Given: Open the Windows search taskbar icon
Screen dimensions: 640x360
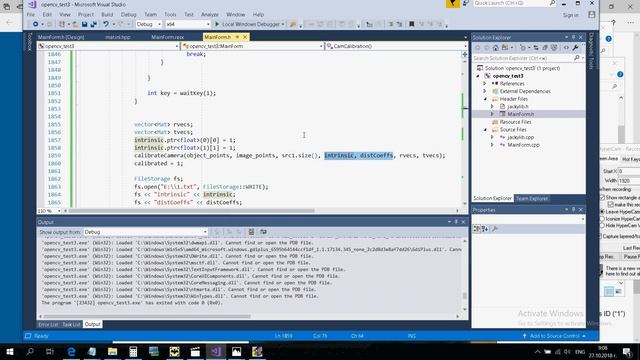Looking at the screenshot, I should click(30, 351).
